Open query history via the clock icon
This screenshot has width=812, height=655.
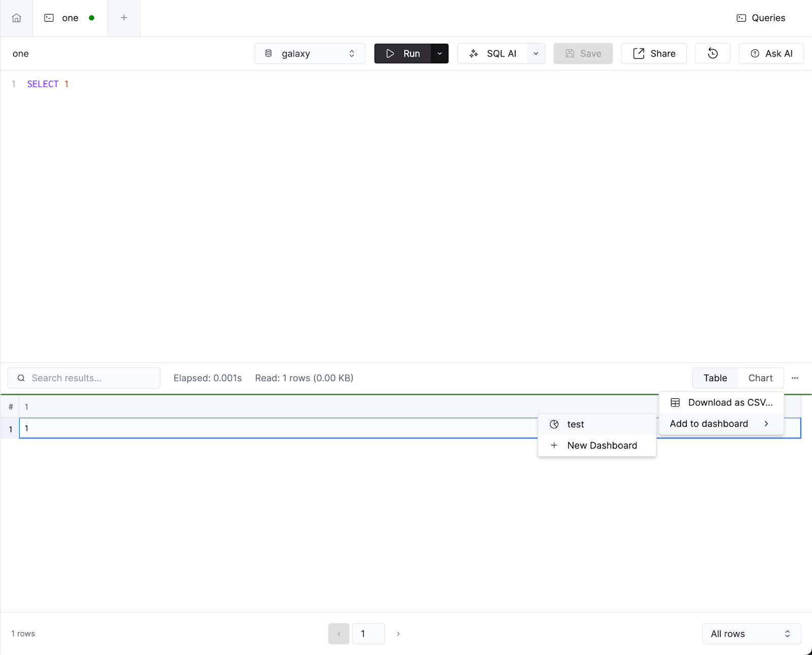point(713,53)
